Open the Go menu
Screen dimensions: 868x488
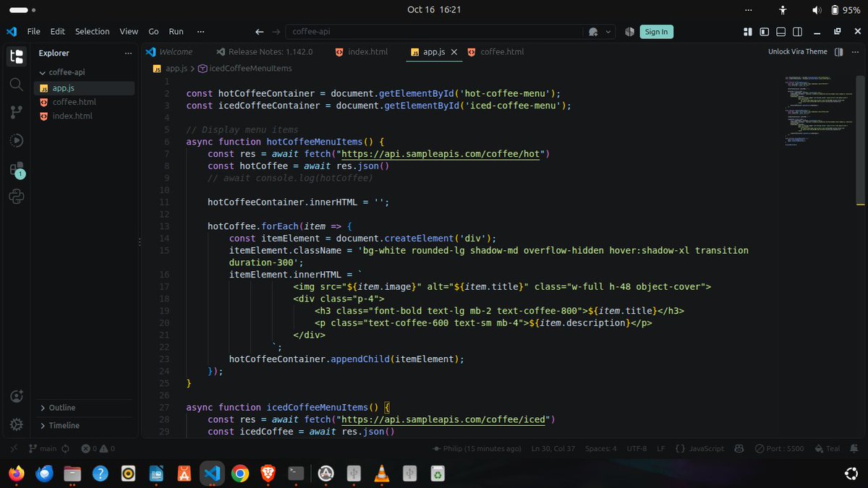coord(153,32)
